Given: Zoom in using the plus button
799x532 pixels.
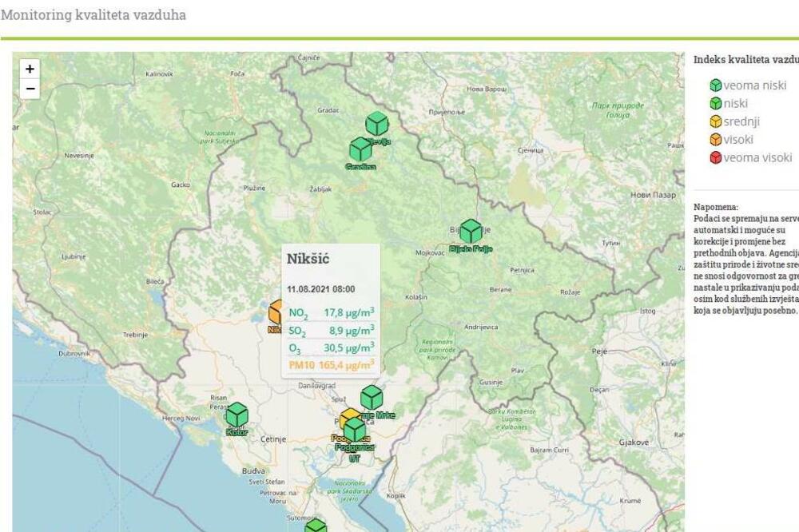Looking at the screenshot, I should coord(30,70).
